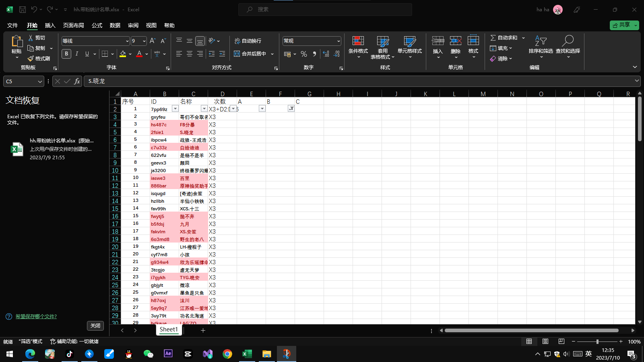This screenshot has width=644, height=362.
Task: Decrease font size with the smaller A icon
Action: 163,41
